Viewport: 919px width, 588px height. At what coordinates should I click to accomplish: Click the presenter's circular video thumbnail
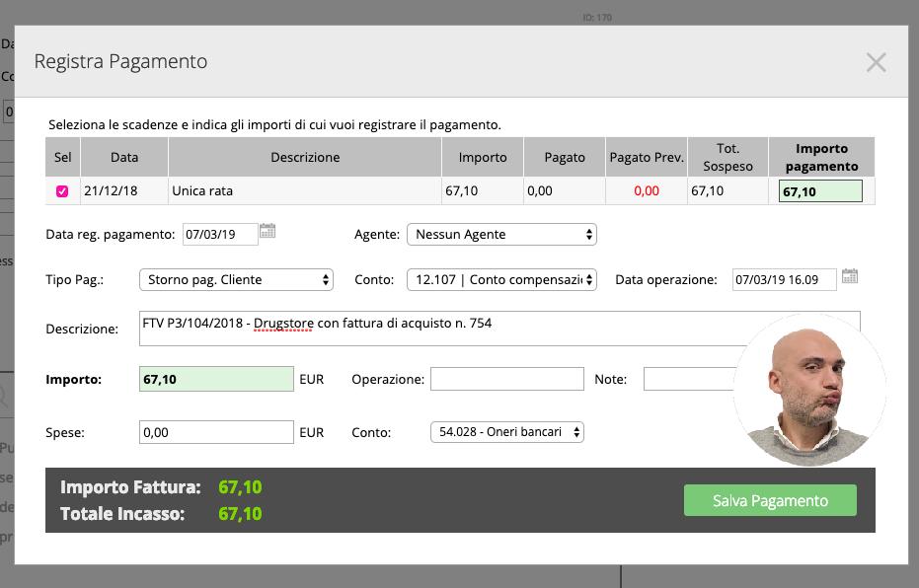coord(809,391)
